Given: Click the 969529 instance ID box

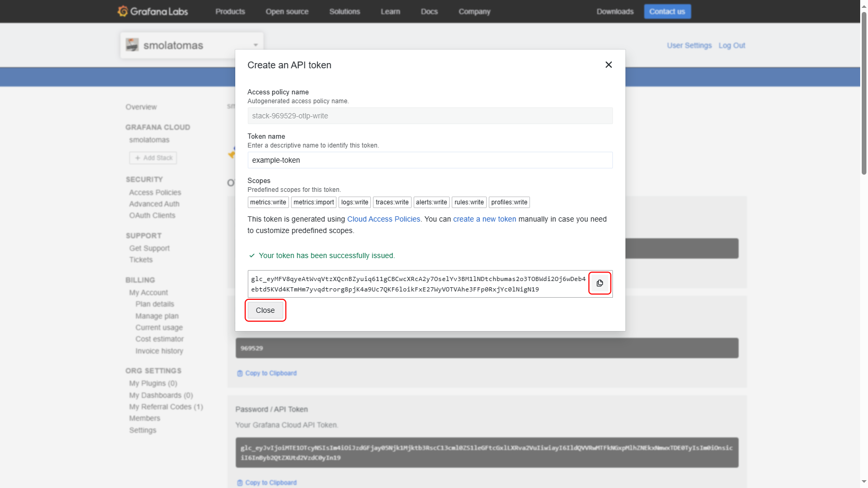Looking at the screenshot, I should point(487,348).
